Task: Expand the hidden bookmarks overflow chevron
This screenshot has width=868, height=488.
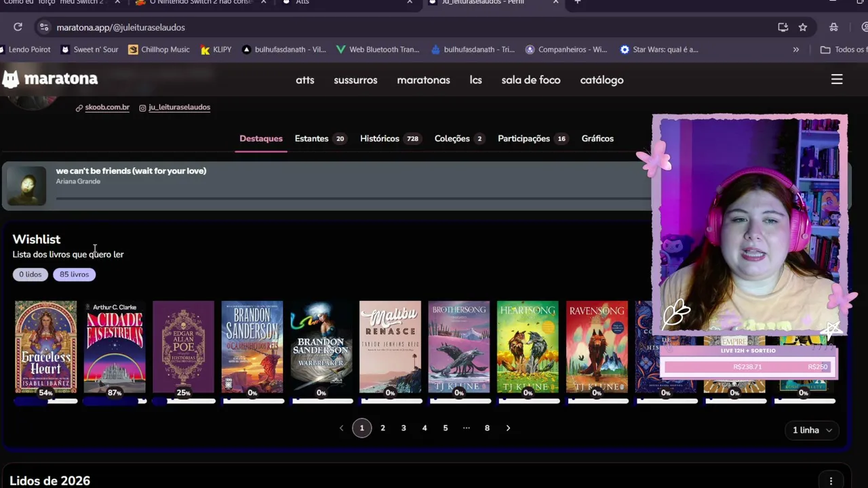Action: tap(796, 49)
